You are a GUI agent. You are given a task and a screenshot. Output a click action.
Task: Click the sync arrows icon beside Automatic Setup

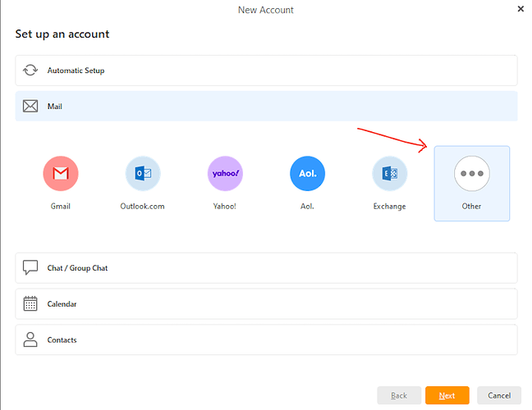coord(30,71)
